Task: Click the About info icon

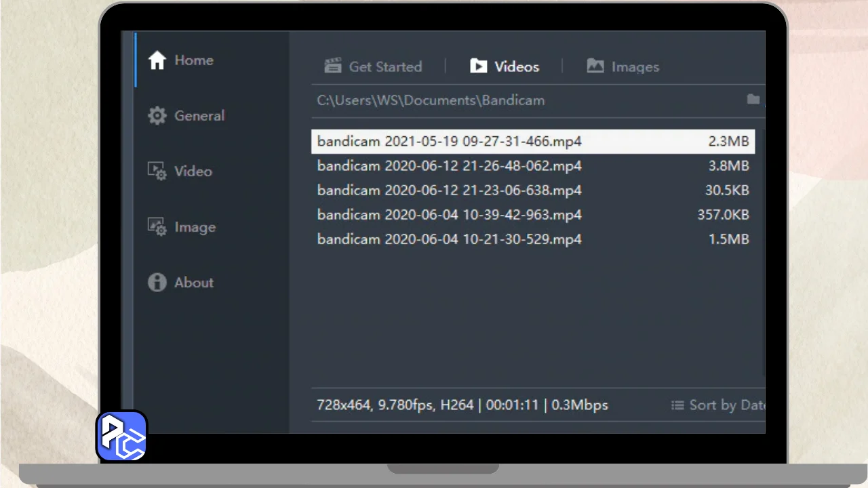Action: [x=157, y=283]
